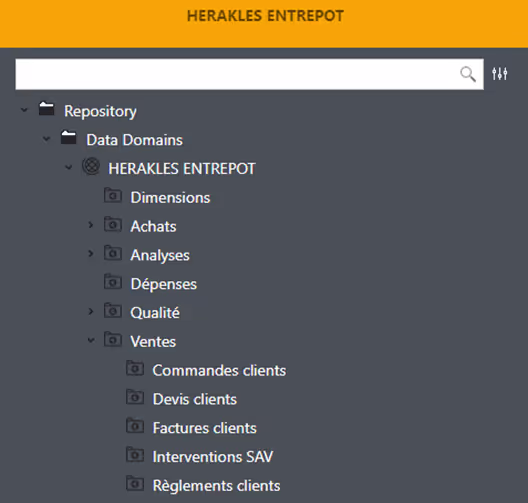Screen dimensions: 528x503
Task: Click the Dimensions folder icon
Action: [112, 195]
